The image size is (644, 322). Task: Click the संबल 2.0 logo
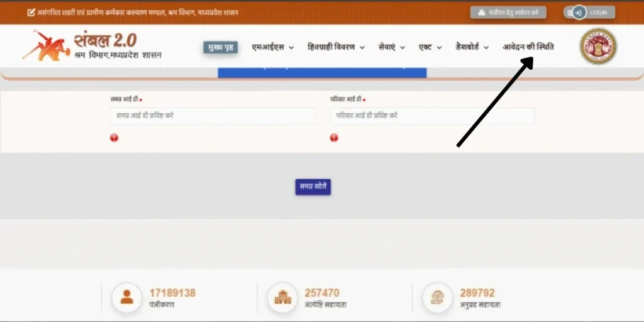[92, 45]
